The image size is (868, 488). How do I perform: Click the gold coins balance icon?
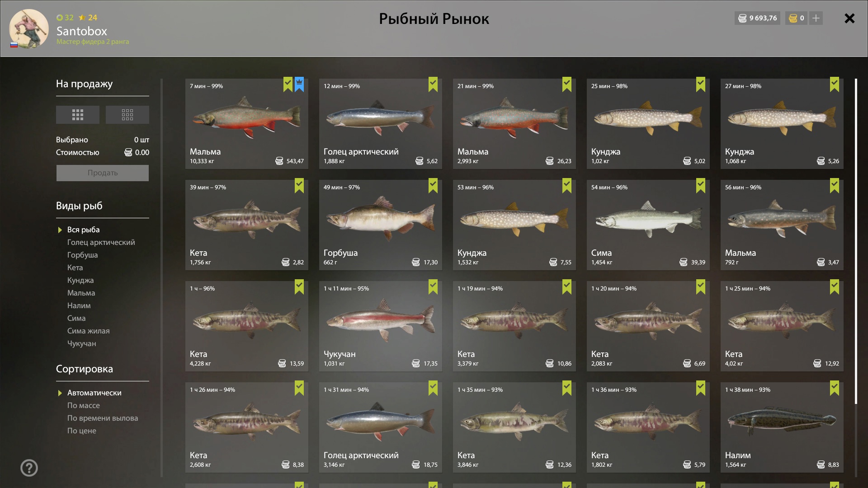coord(793,18)
